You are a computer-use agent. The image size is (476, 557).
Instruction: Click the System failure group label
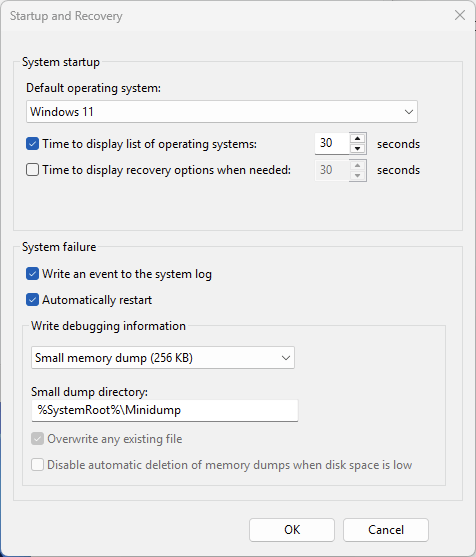click(59, 247)
